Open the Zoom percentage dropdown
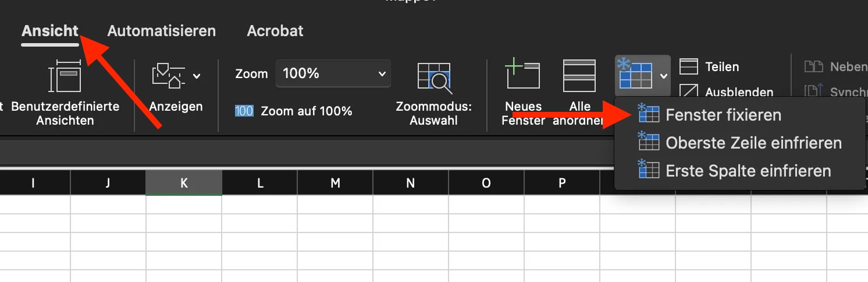The height and width of the screenshot is (282, 868). point(382,74)
